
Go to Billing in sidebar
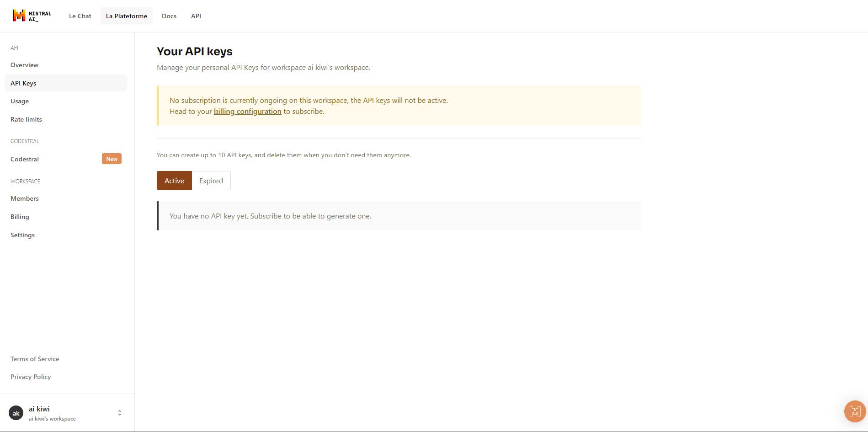point(66,217)
